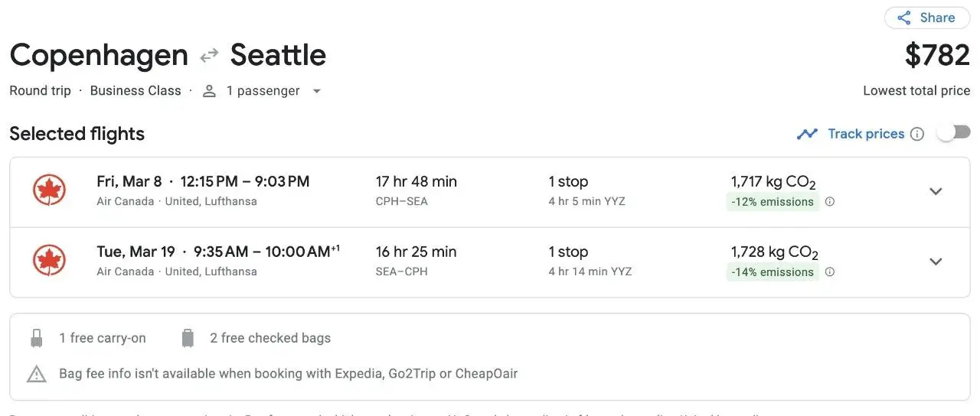
Task: Click the Air Canada logo on Mar 19 flight
Action: (x=49, y=261)
